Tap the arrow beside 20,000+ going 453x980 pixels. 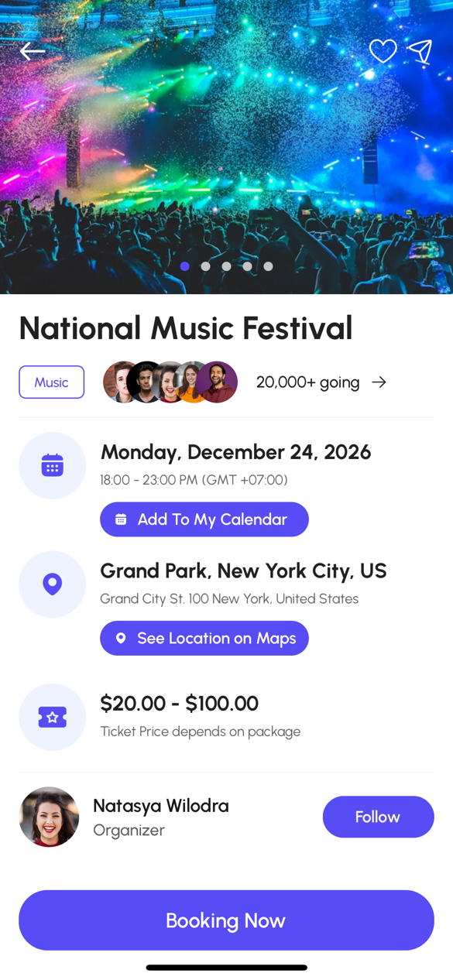pyautogui.click(x=379, y=382)
